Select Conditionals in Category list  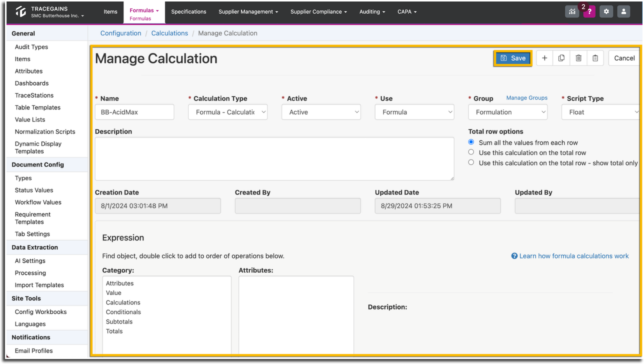[123, 312]
